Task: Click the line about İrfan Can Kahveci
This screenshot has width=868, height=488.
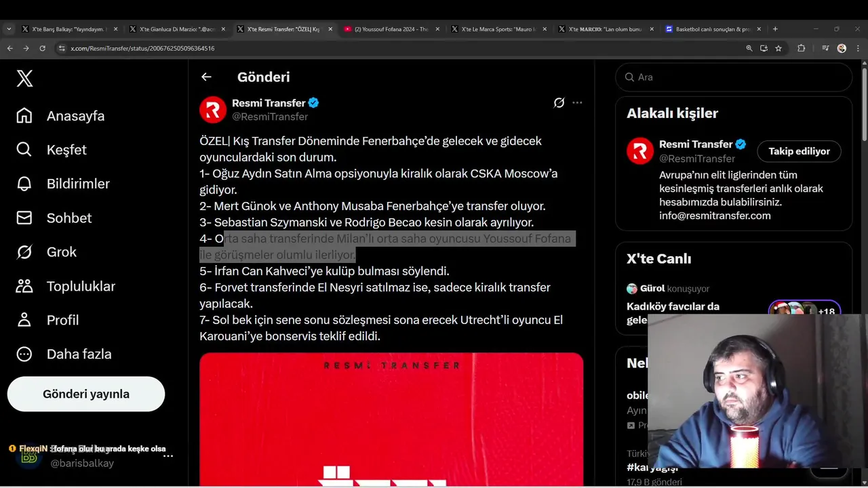Action: (x=324, y=271)
